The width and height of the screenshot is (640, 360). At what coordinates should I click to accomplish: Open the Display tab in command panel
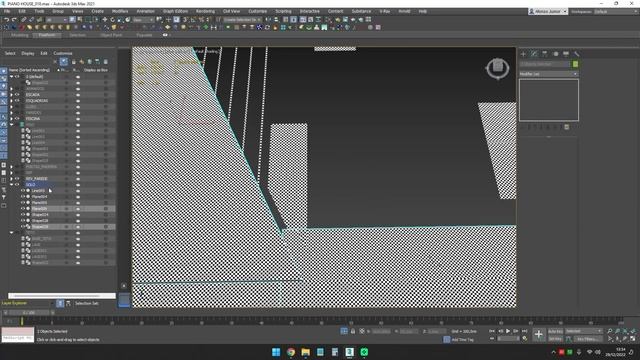(566, 53)
